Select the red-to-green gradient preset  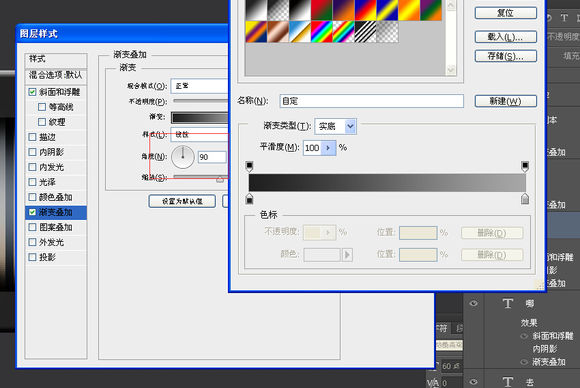coord(322,10)
